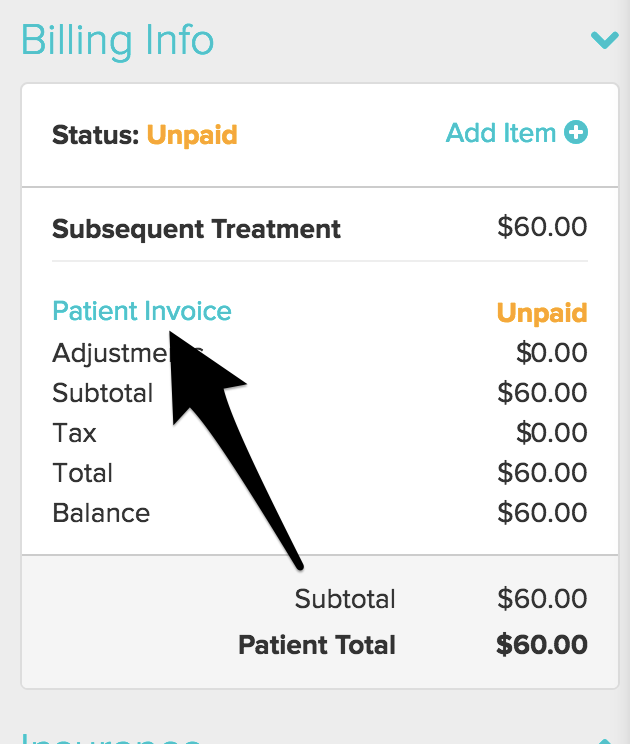
Task: Open the Patient Invoice link
Action: 142,311
